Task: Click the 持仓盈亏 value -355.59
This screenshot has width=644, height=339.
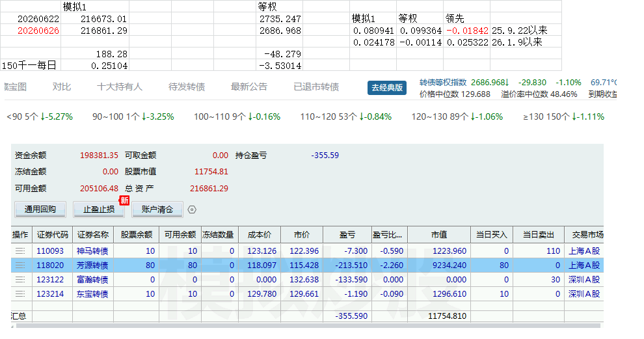Action: coord(325,156)
